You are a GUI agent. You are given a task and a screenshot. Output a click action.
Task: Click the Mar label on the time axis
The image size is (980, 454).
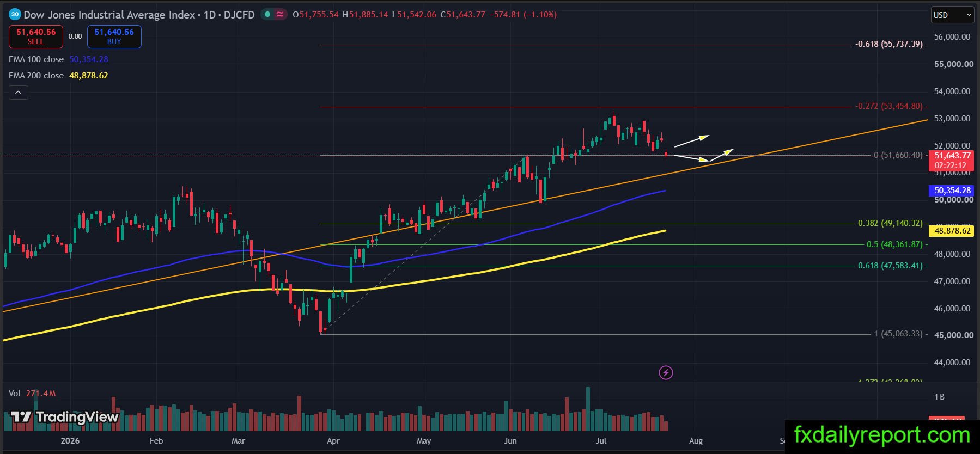click(238, 441)
